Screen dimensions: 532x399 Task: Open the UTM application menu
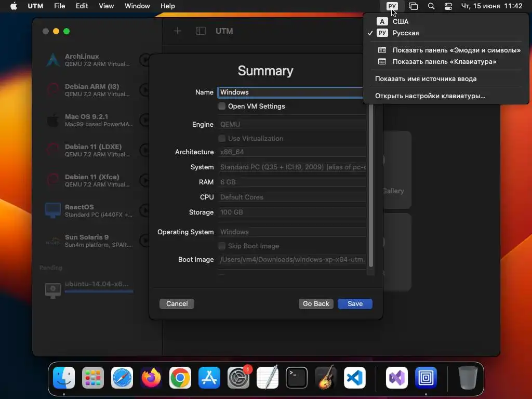click(35, 6)
